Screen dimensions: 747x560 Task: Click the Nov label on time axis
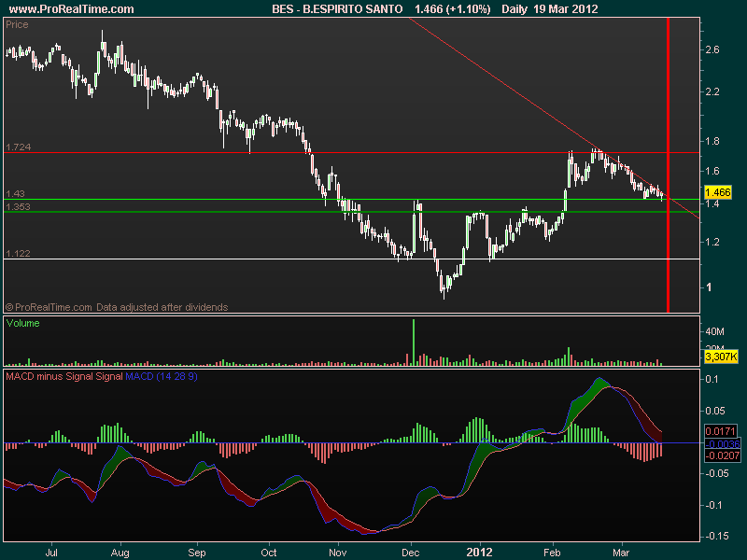click(338, 553)
